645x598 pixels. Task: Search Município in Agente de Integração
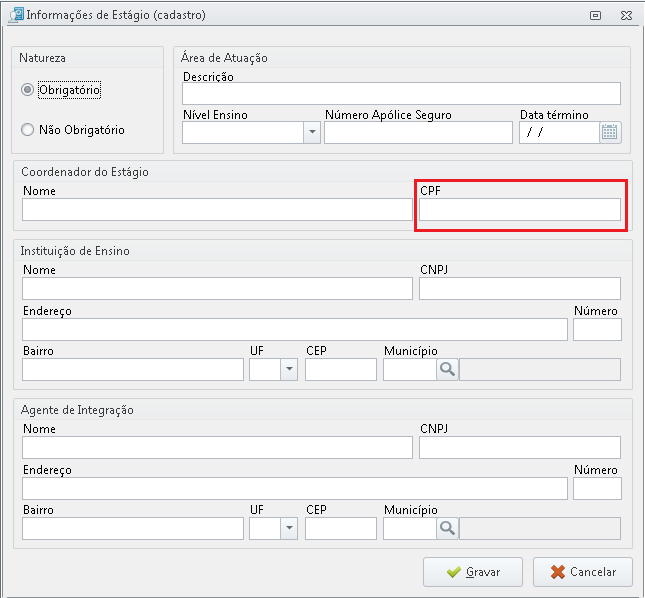click(447, 528)
